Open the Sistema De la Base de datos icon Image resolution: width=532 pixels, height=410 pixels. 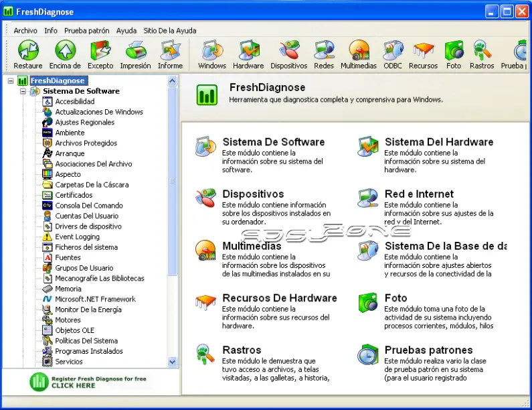(x=368, y=251)
